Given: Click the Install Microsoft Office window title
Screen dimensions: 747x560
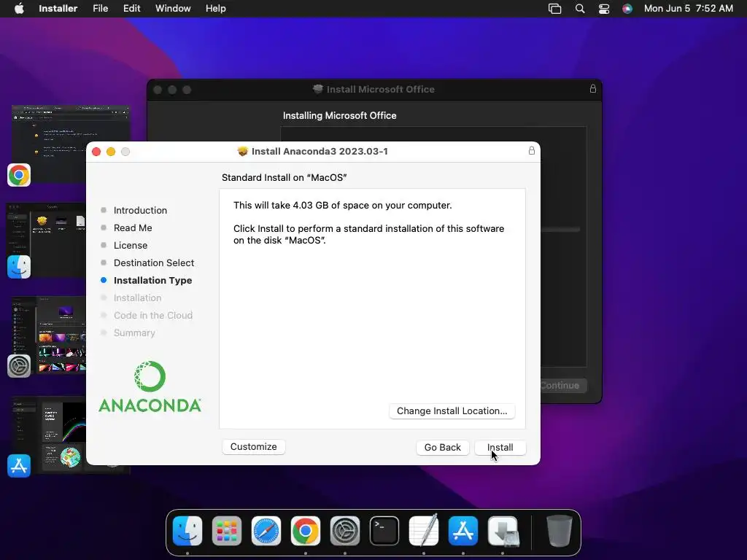Looking at the screenshot, I should point(380,89).
